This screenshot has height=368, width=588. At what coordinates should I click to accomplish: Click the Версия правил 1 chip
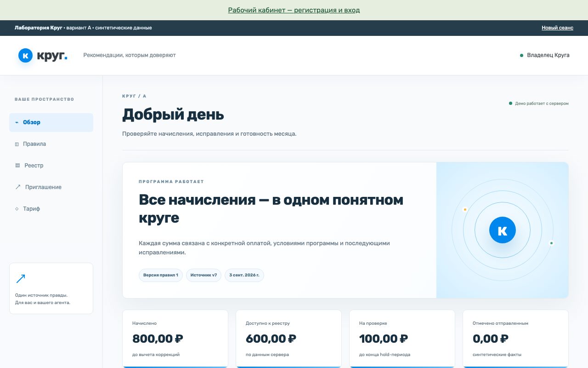pyautogui.click(x=161, y=275)
